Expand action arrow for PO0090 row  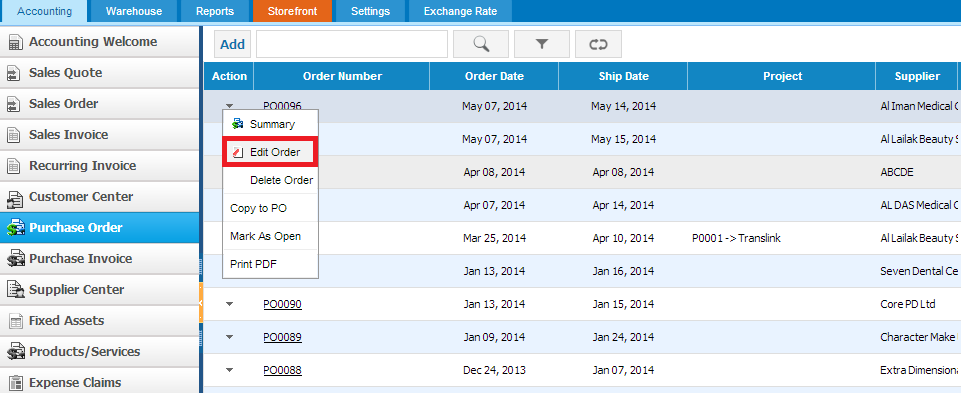[230, 304]
